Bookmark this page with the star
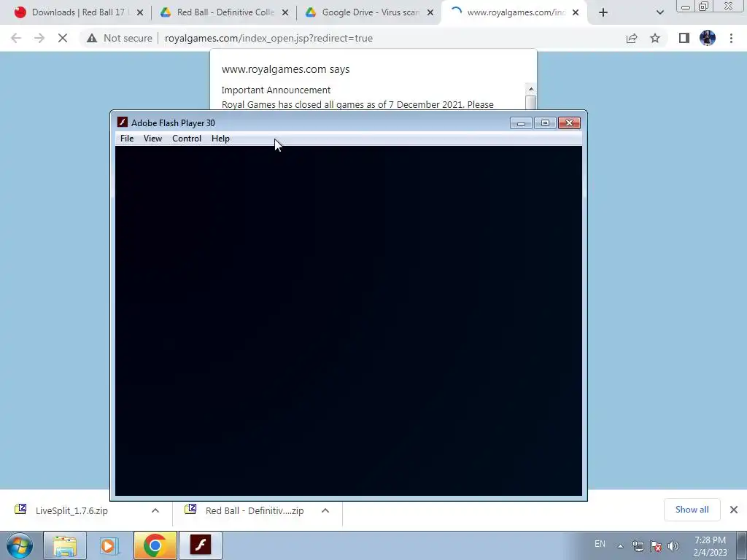Image resolution: width=747 pixels, height=560 pixels. tap(655, 38)
